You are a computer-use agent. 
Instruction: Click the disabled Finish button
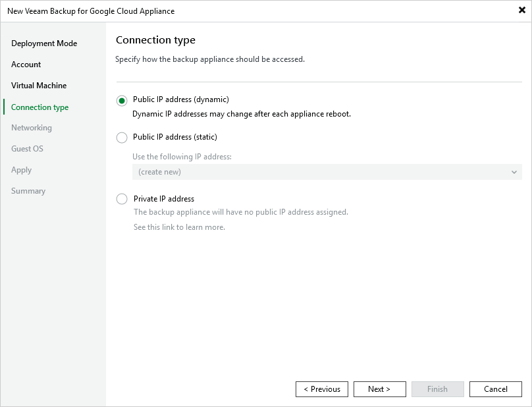tap(438, 389)
